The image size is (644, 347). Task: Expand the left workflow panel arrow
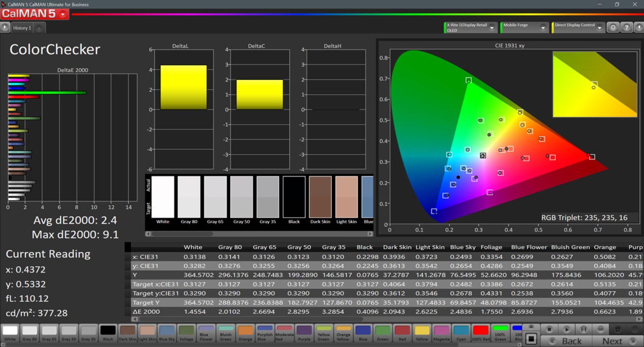pos(5,27)
